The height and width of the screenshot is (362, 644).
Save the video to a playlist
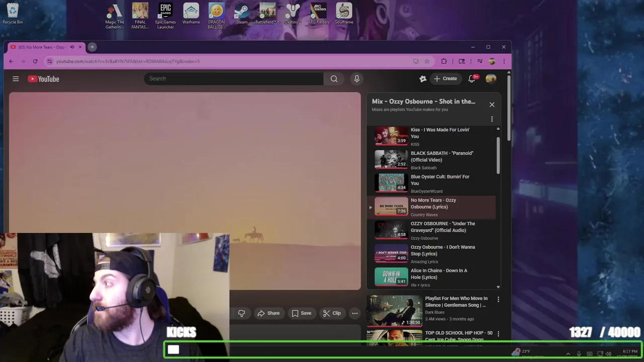[301, 313]
